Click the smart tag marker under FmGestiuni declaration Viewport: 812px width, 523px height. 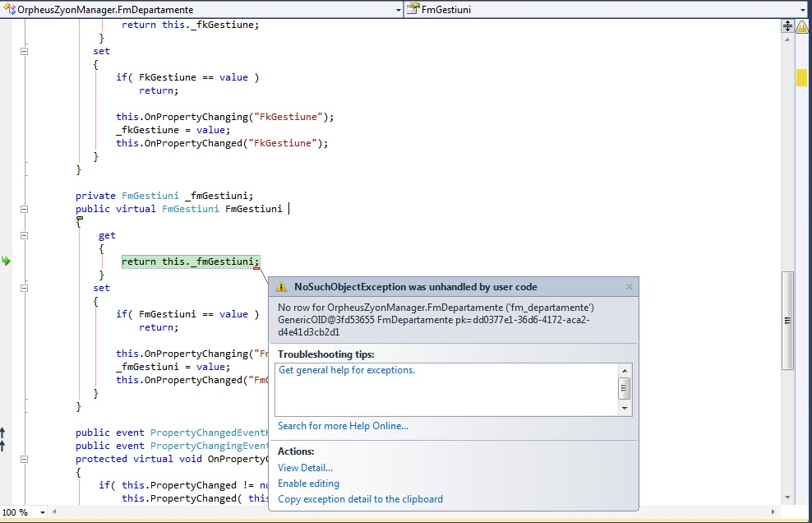pos(80,219)
